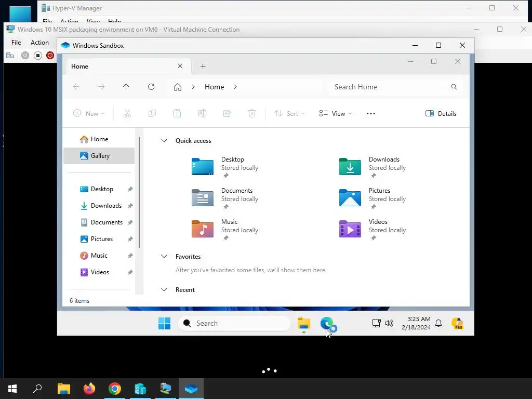This screenshot has width=532, height=399.
Task: Go back in File Explorer
Action: coord(76,87)
